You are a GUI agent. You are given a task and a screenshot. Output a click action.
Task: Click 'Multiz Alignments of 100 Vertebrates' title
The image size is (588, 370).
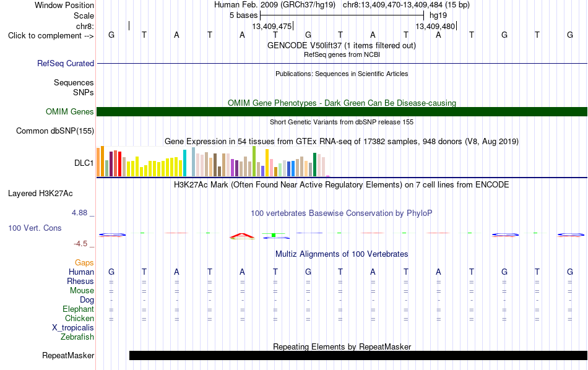pos(342,254)
